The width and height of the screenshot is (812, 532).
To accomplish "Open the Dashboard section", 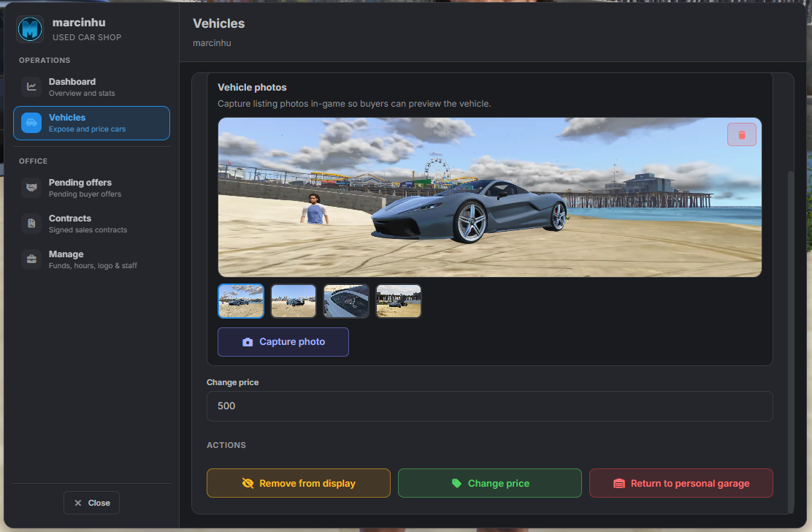I will [92, 87].
